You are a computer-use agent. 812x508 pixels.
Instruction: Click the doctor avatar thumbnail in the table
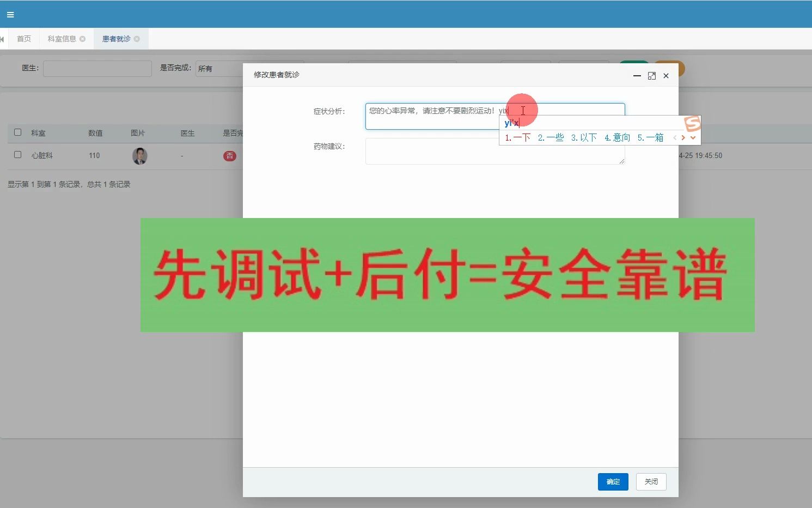[x=139, y=156]
